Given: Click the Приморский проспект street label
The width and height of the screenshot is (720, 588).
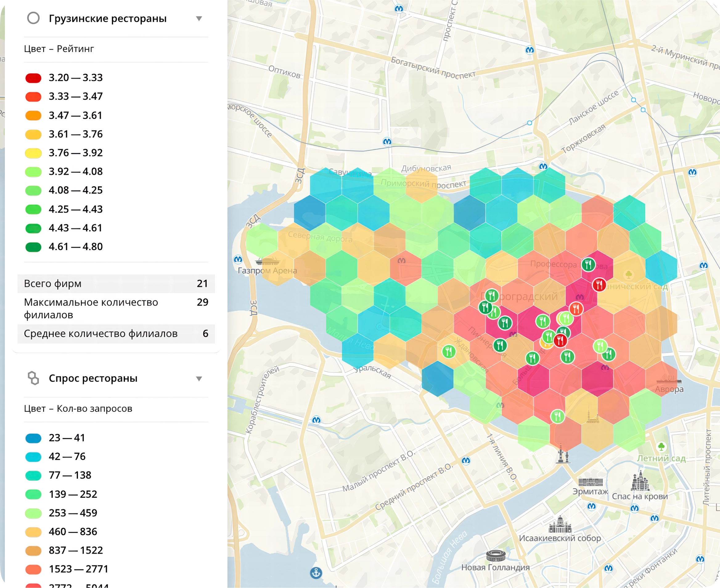Looking at the screenshot, I should tap(423, 184).
